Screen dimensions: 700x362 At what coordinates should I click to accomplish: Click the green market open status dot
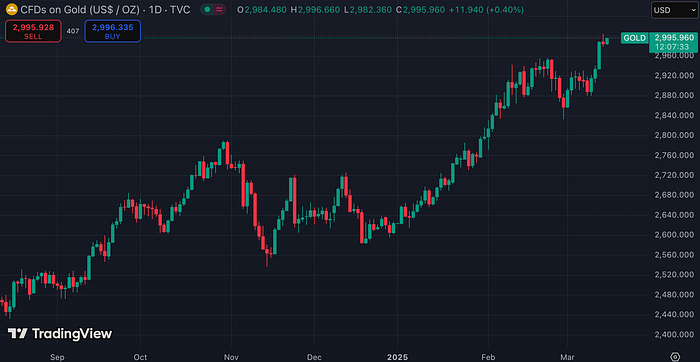[x=208, y=9]
